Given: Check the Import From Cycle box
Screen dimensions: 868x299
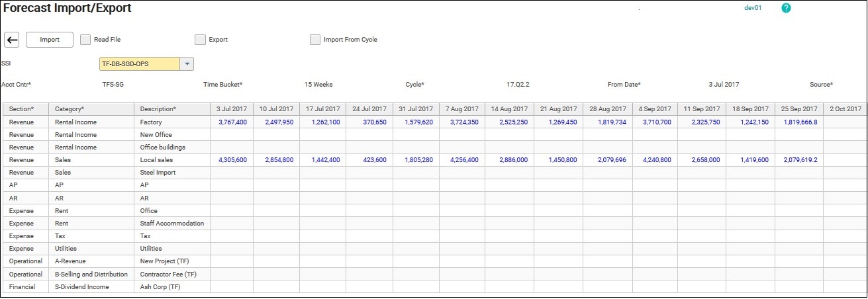Looking at the screenshot, I should [x=315, y=40].
